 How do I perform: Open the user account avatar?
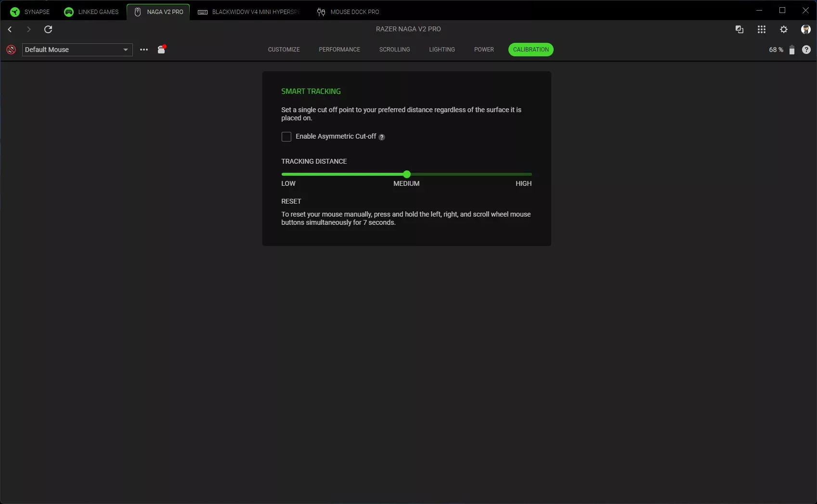click(x=805, y=29)
